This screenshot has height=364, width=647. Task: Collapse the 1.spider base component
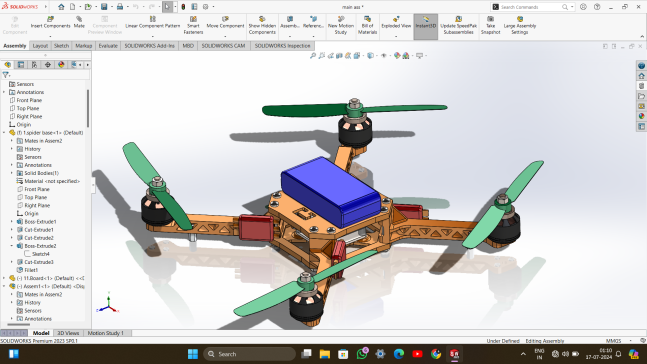pyautogui.click(x=4, y=133)
